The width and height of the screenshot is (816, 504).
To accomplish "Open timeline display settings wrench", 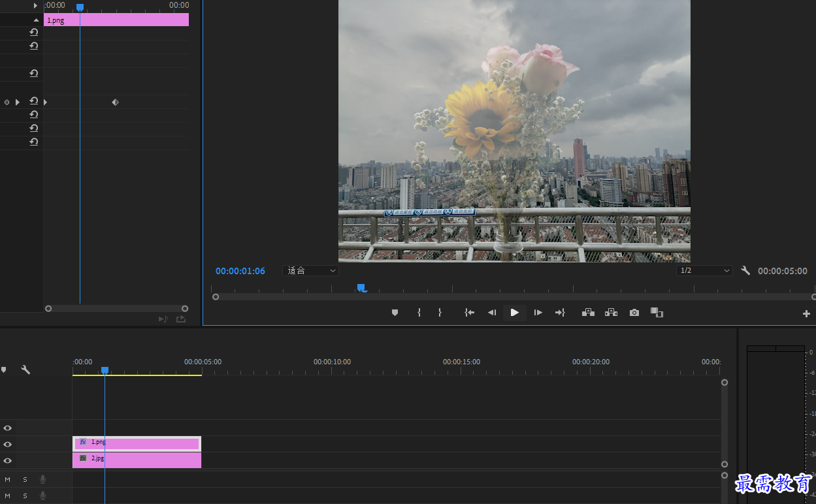I will pos(25,370).
